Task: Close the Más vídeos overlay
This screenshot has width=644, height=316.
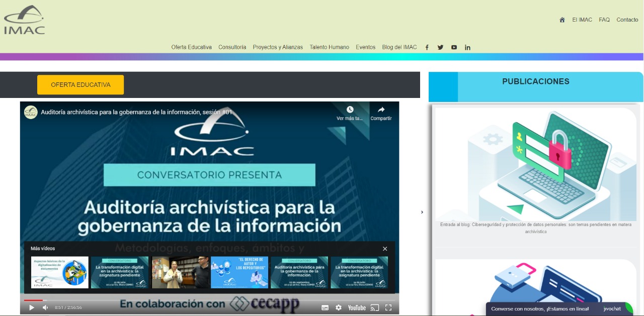Action: [385, 249]
